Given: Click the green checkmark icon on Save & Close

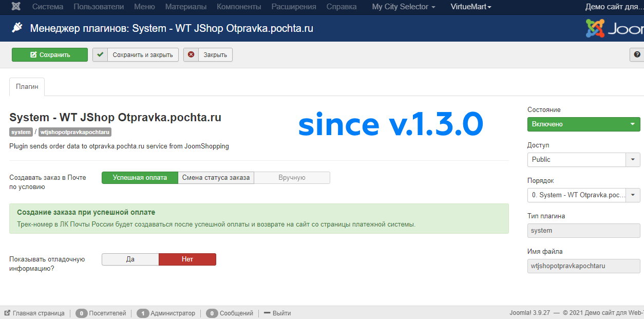Looking at the screenshot, I should (100, 55).
